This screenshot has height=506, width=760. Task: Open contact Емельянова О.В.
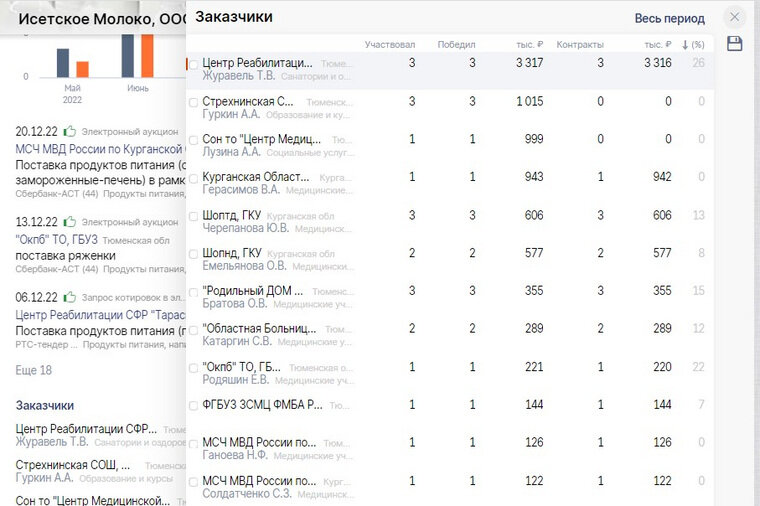[x=244, y=266]
